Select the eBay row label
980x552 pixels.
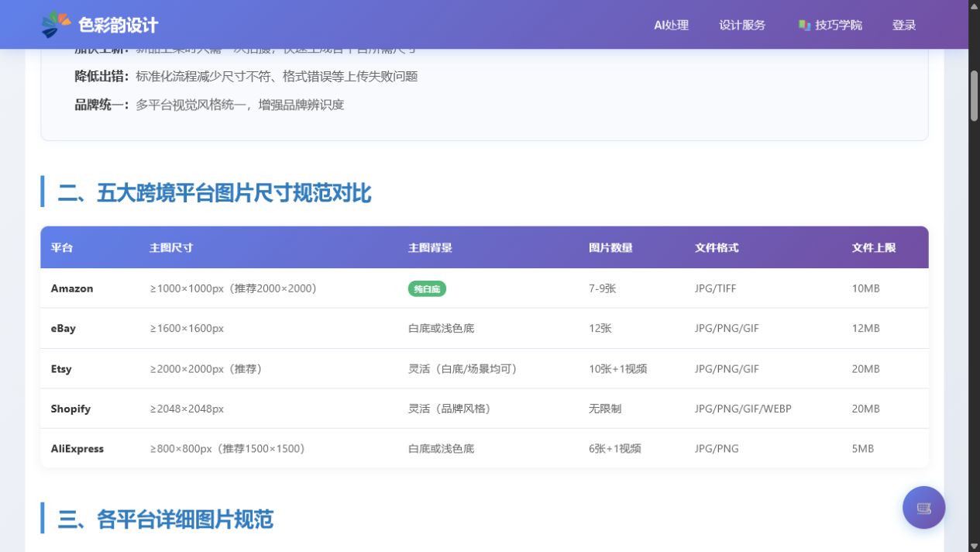coord(64,329)
